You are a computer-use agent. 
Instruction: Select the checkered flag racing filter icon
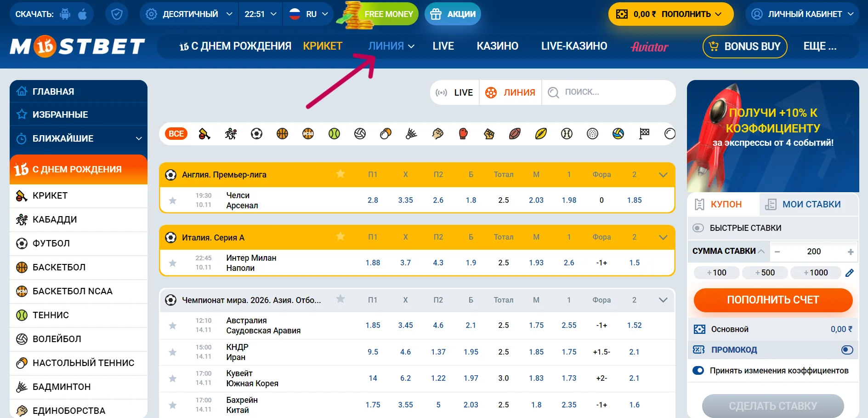(x=644, y=134)
